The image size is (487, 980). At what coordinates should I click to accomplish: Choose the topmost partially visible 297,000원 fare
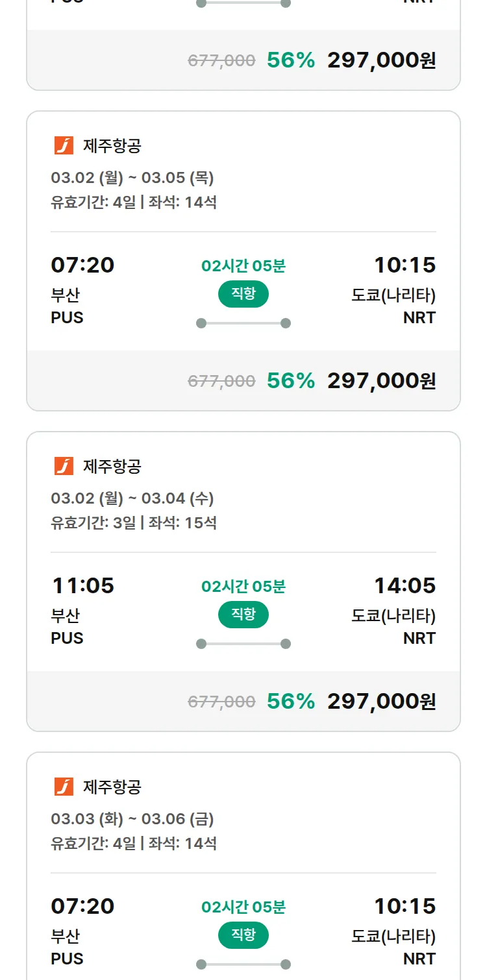click(381, 60)
